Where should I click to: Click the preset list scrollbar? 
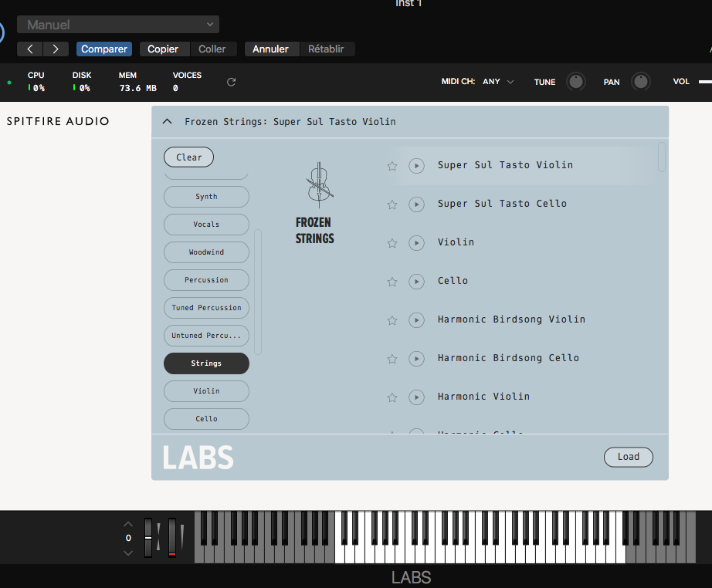click(661, 158)
